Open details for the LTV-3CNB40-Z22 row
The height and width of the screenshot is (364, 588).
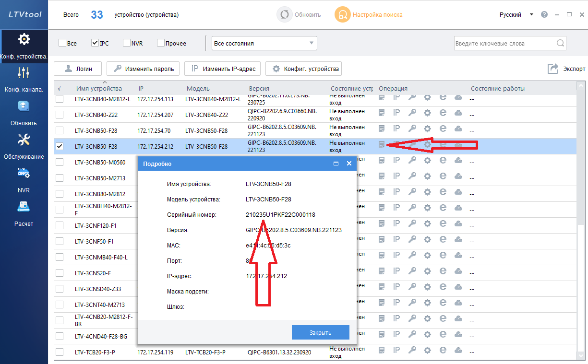point(382,113)
